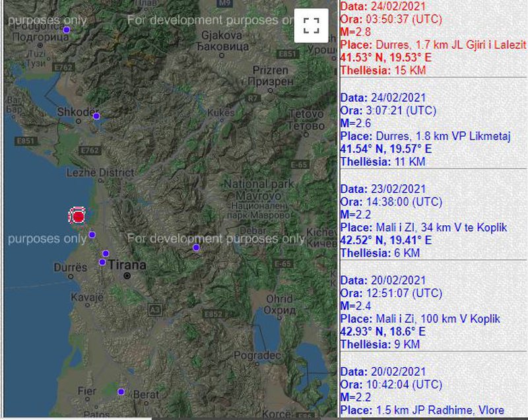
Task: Click the M=2.8 magnitude value
Action: tap(356, 32)
